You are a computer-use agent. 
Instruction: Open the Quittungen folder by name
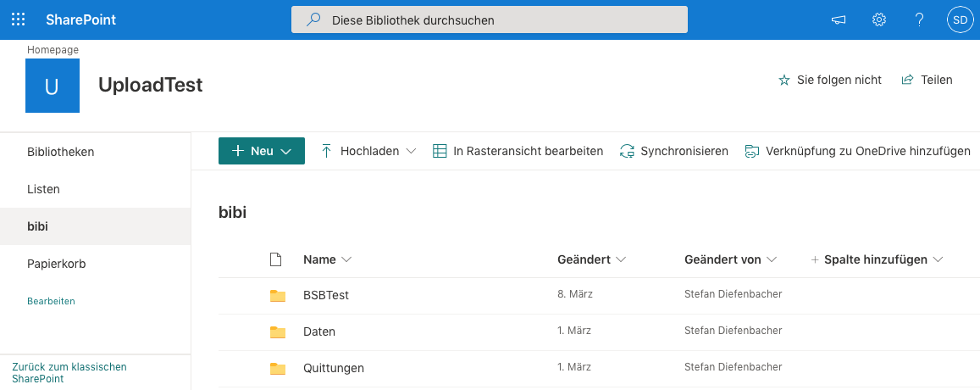coord(334,368)
